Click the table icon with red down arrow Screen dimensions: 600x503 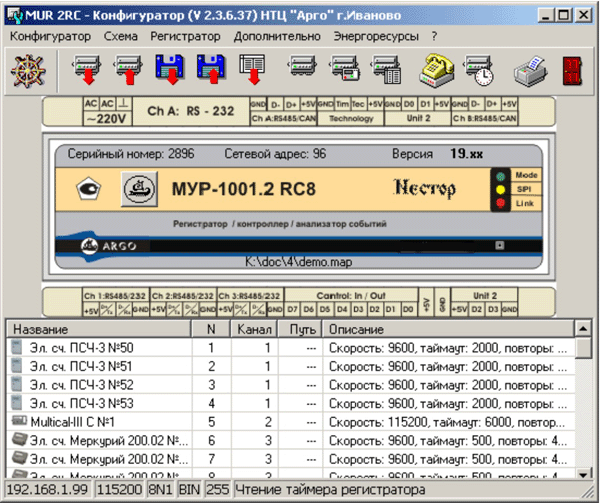coord(252,70)
